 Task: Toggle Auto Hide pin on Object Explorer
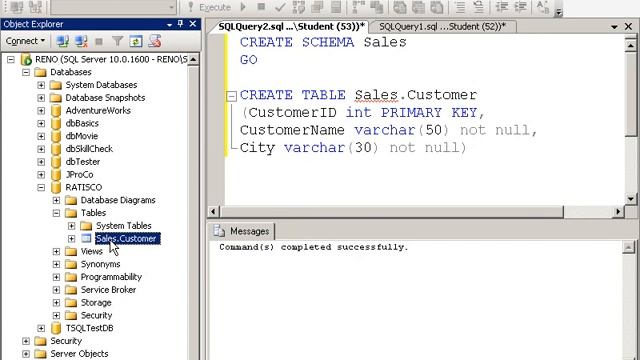coord(180,24)
